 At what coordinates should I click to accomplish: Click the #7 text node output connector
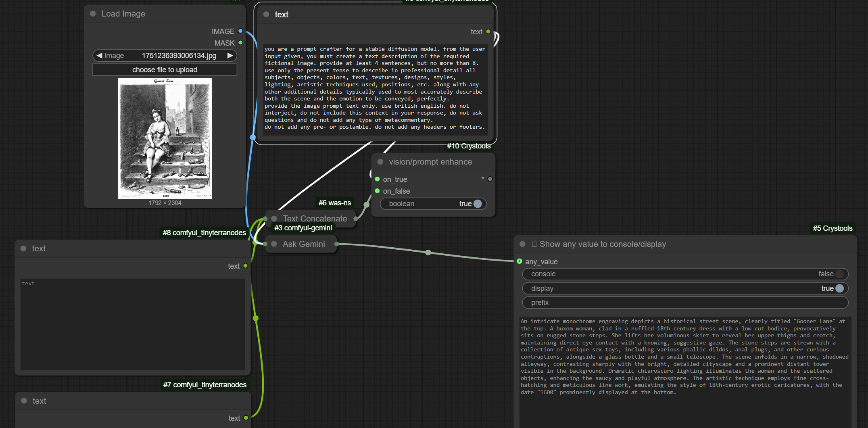[x=246, y=418]
